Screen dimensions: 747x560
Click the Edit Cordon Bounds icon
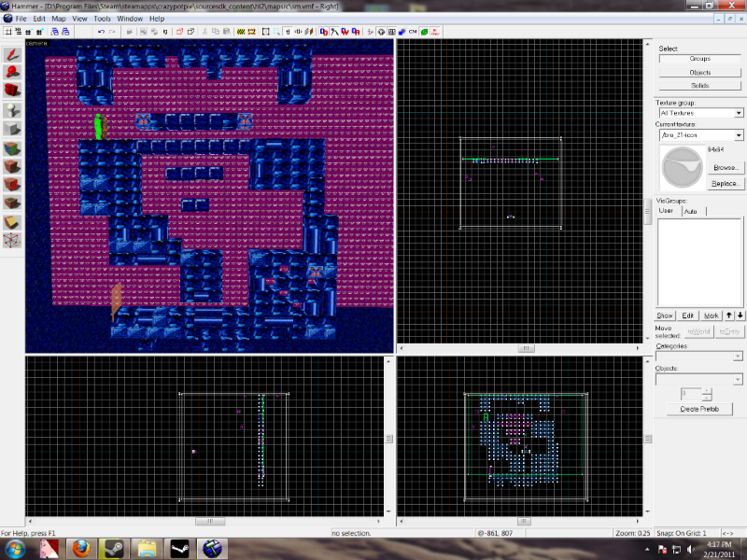point(252,32)
